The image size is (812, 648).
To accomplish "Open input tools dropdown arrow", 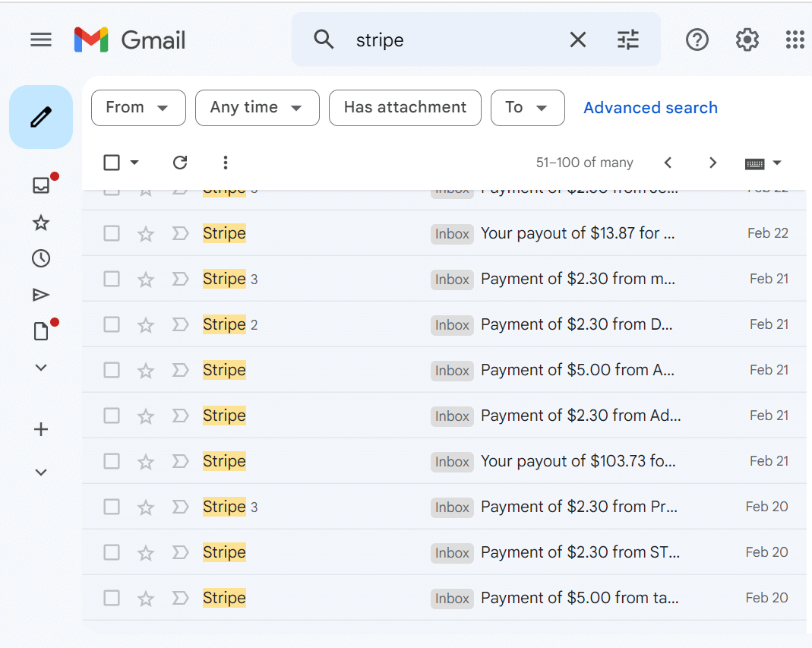I will (777, 163).
